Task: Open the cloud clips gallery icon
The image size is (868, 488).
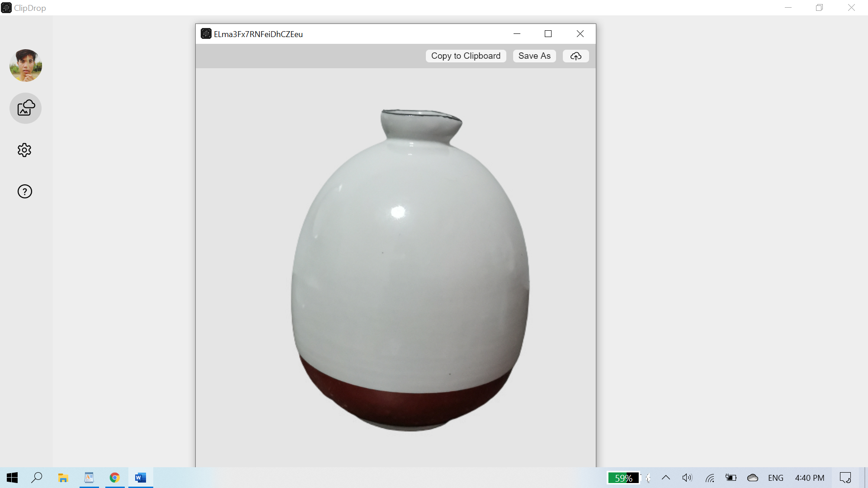Action: [26, 108]
